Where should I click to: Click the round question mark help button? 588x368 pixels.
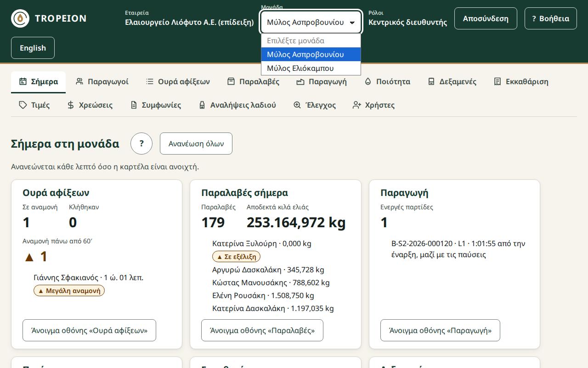click(141, 144)
